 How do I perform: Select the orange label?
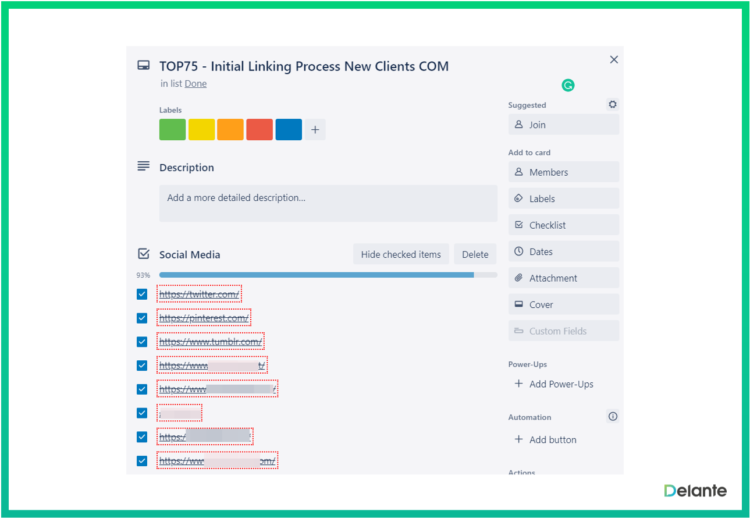[x=231, y=130]
